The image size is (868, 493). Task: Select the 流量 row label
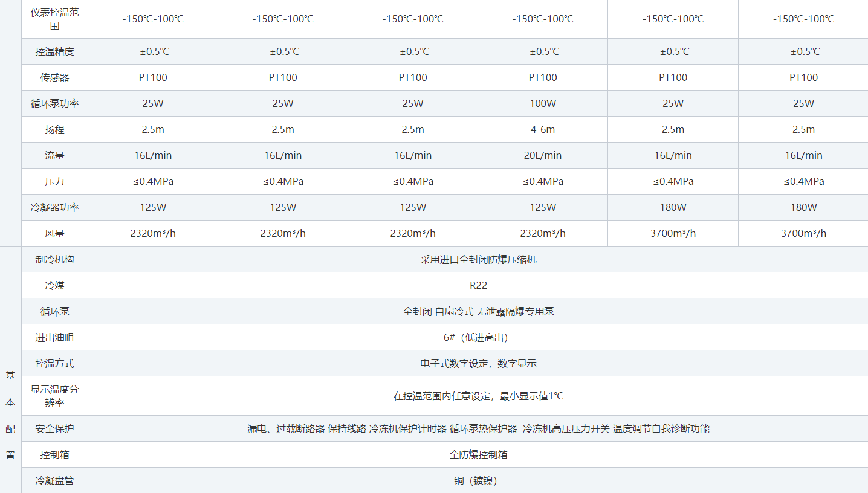(54, 155)
